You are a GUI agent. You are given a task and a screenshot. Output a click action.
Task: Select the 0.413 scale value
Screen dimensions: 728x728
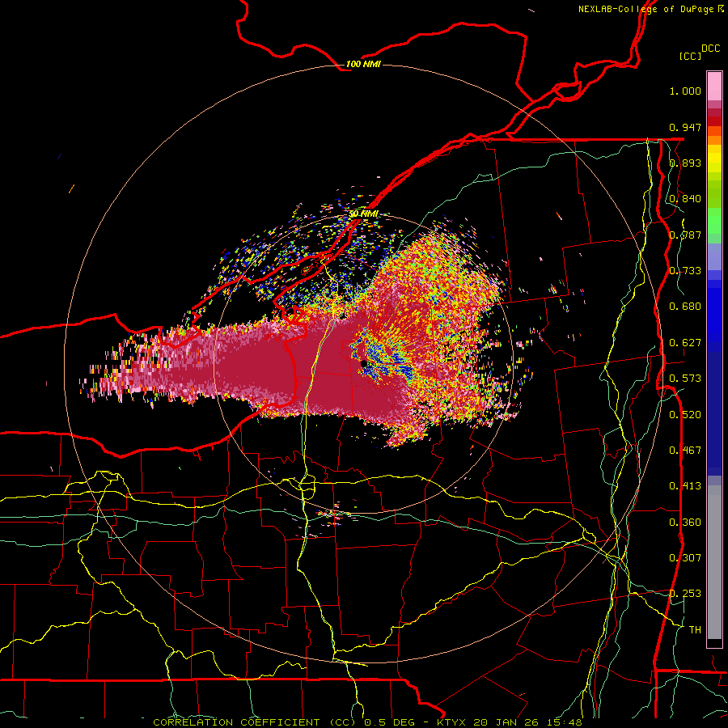(685, 486)
